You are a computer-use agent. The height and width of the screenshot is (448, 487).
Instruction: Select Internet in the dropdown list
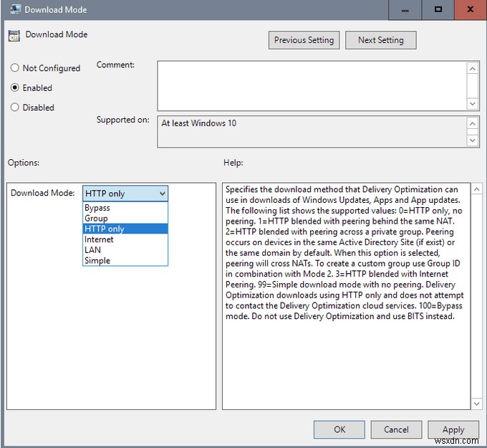[125, 239]
